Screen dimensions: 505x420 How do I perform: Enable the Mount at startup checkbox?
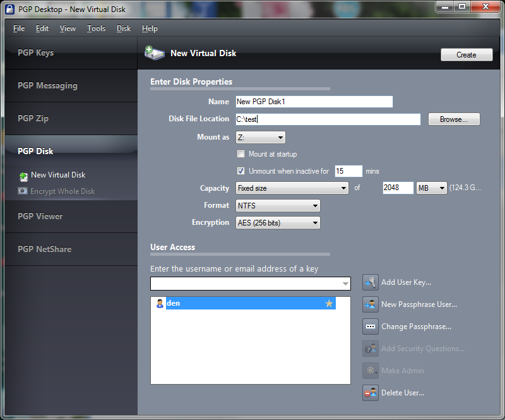(241, 154)
